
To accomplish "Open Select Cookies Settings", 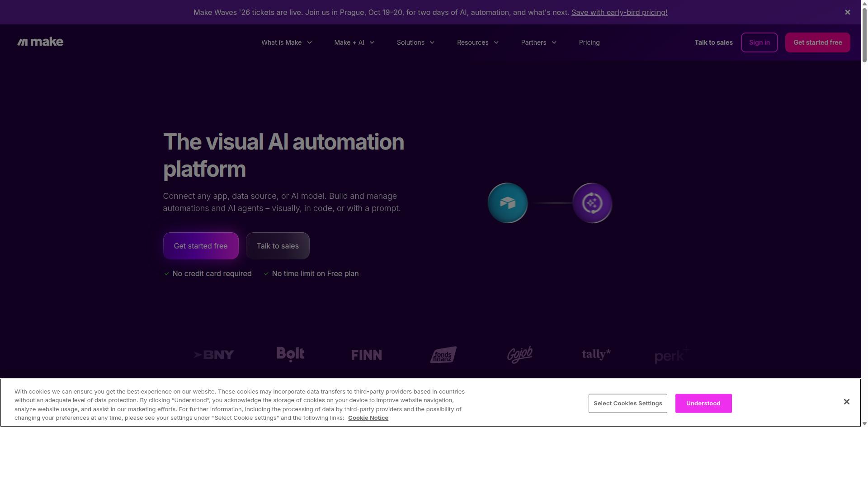I will coord(628,404).
